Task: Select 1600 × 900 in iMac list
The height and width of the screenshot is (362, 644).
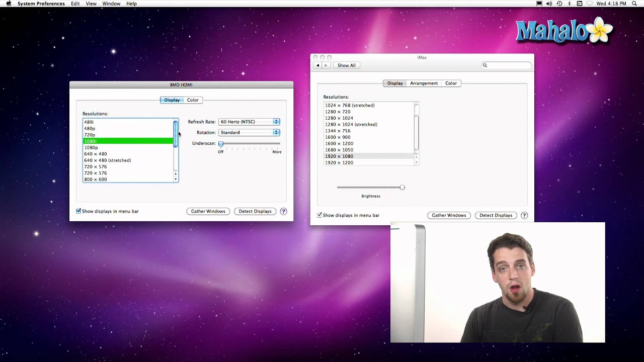Action: (x=369, y=137)
